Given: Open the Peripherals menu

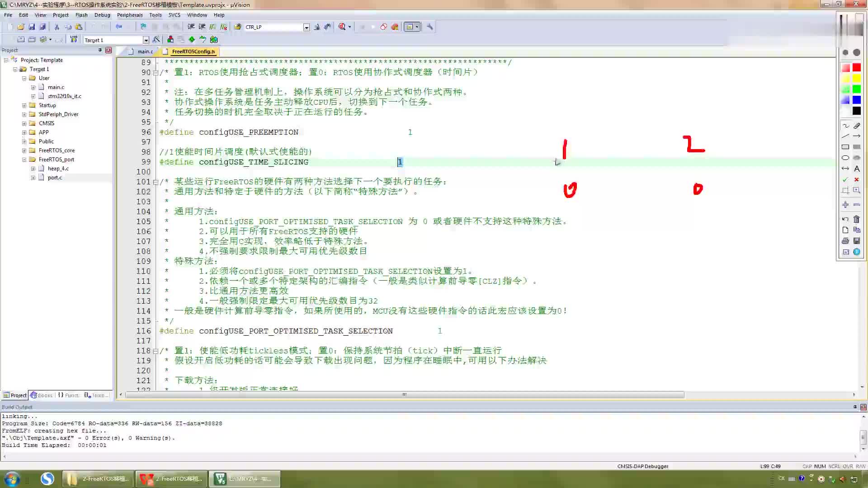Looking at the screenshot, I should point(130,15).
